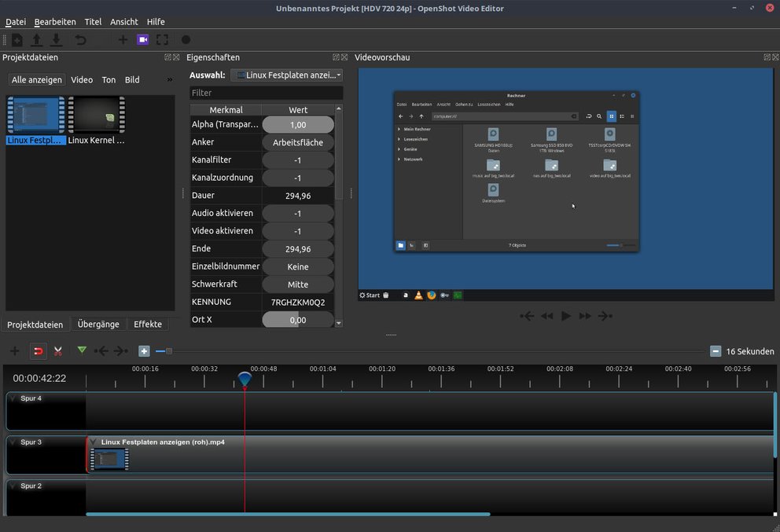
Task: Open the Bearbeiten menu
Action: click(55, 22)
